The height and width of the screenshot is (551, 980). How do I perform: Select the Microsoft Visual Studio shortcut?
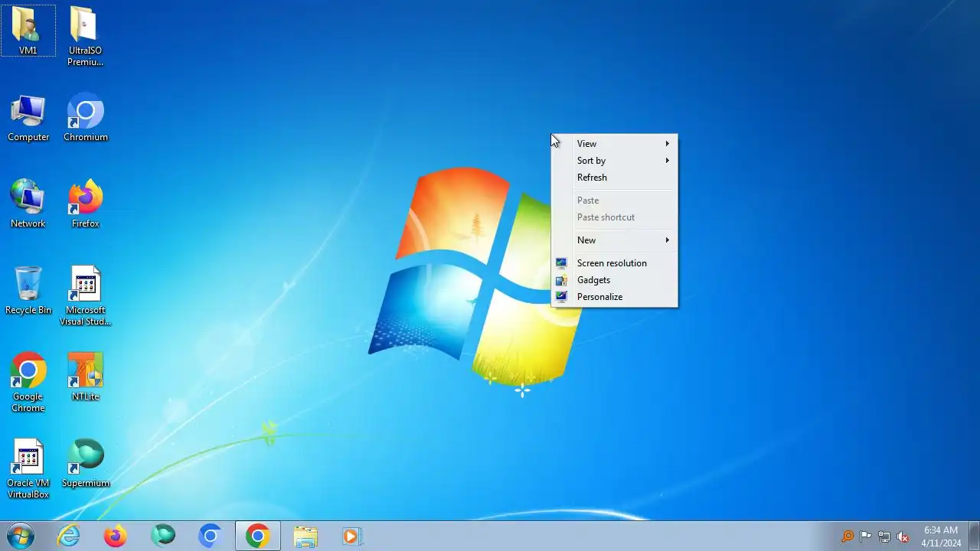pyautogui.click(x=86, y=296)
